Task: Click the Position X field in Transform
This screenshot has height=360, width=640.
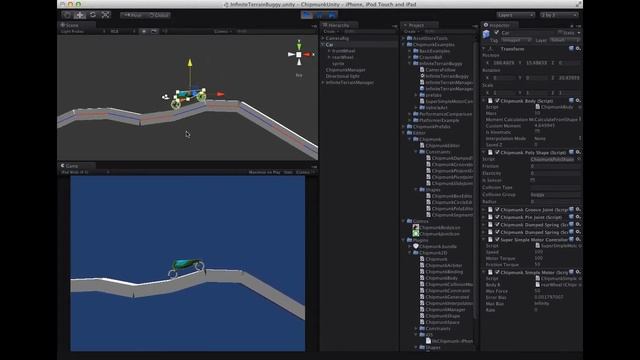Action: (503, 63)
